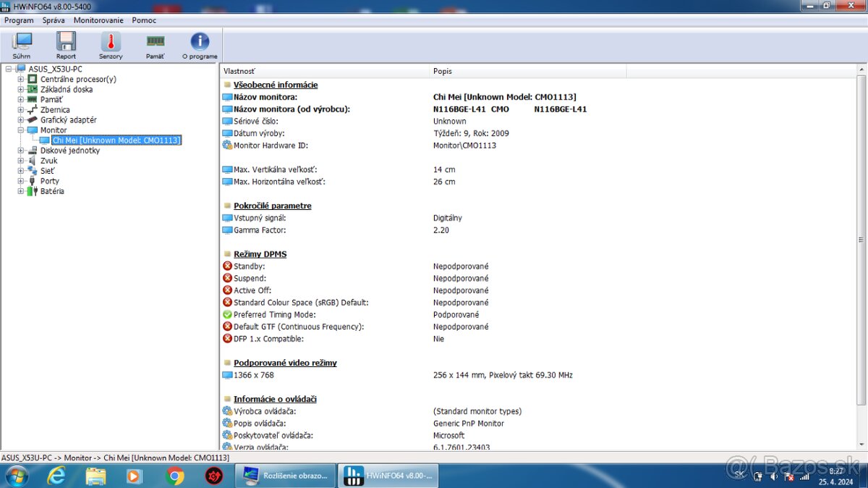Open the Režimy DPMS section link
The image size is (868, 488).
point(259,253)
